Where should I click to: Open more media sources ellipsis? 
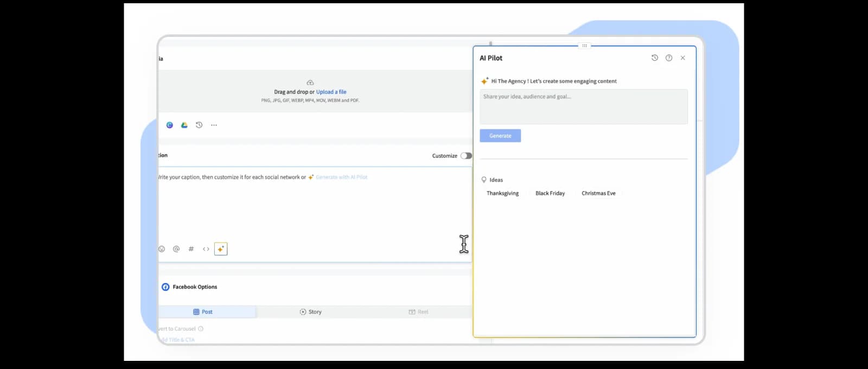[214, 125]
